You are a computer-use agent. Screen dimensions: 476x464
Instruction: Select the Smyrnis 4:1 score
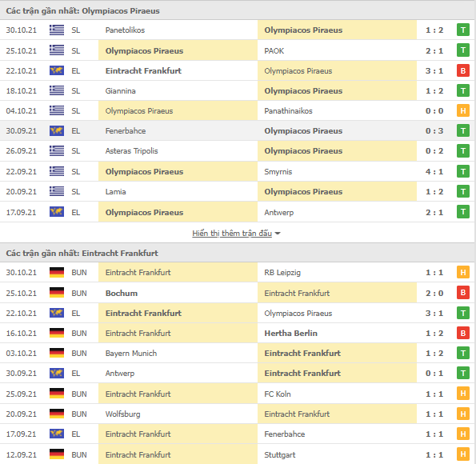click(x=434, y=171)
